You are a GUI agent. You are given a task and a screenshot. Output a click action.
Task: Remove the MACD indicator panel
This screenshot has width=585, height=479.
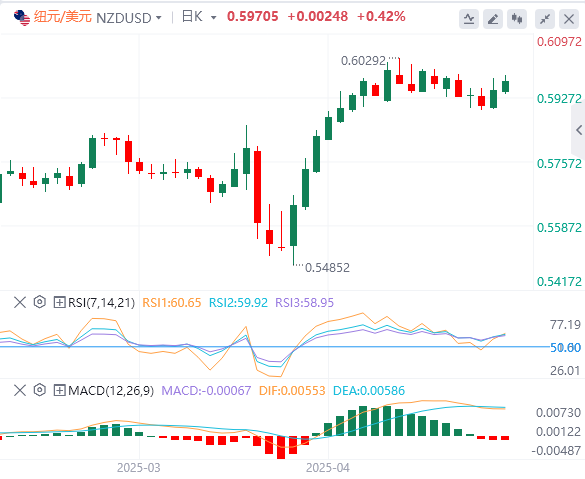click(20, 391)
